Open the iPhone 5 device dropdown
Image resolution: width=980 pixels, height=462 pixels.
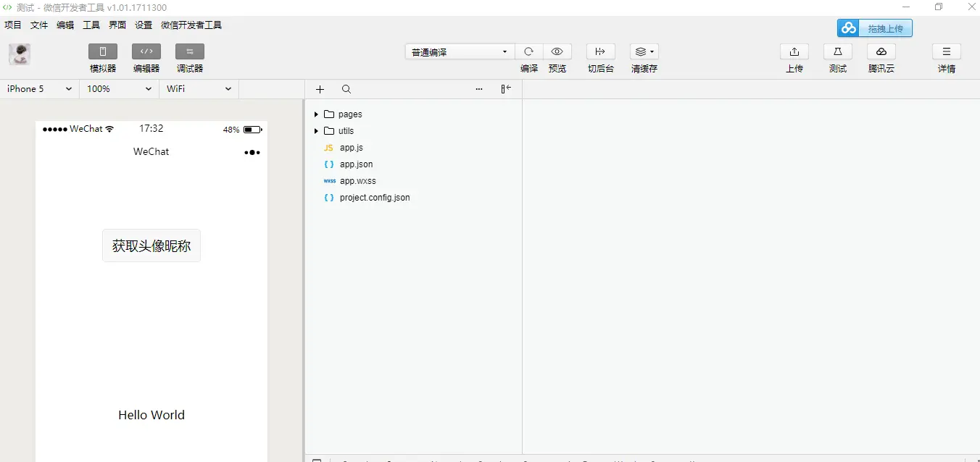(39, 88)
